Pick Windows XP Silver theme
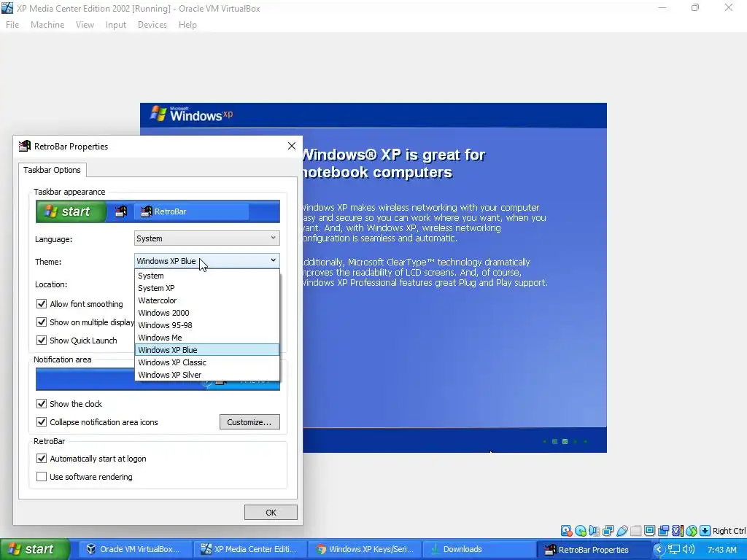The width and height of the screenshot is (747, 560). point(206,375)
